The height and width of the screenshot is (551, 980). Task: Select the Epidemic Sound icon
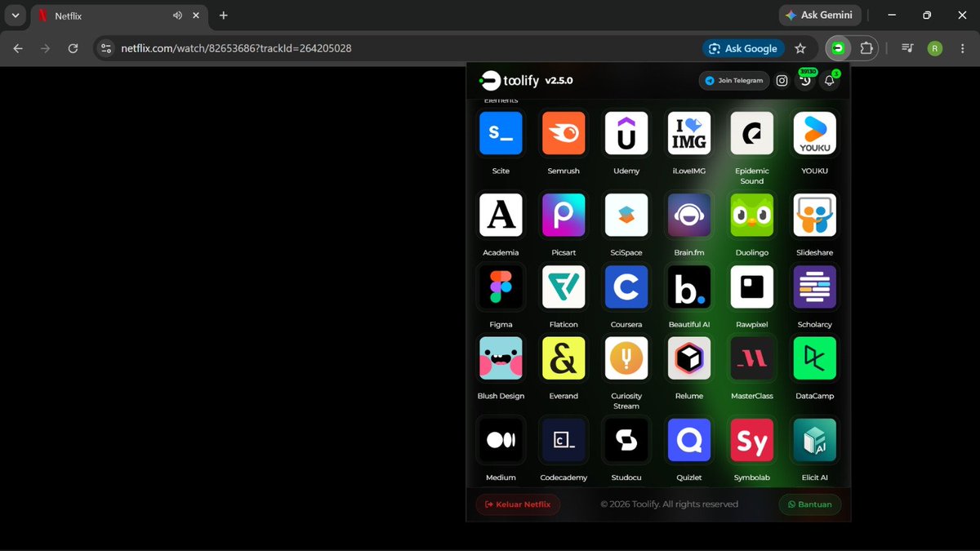(x=752, y=133)
